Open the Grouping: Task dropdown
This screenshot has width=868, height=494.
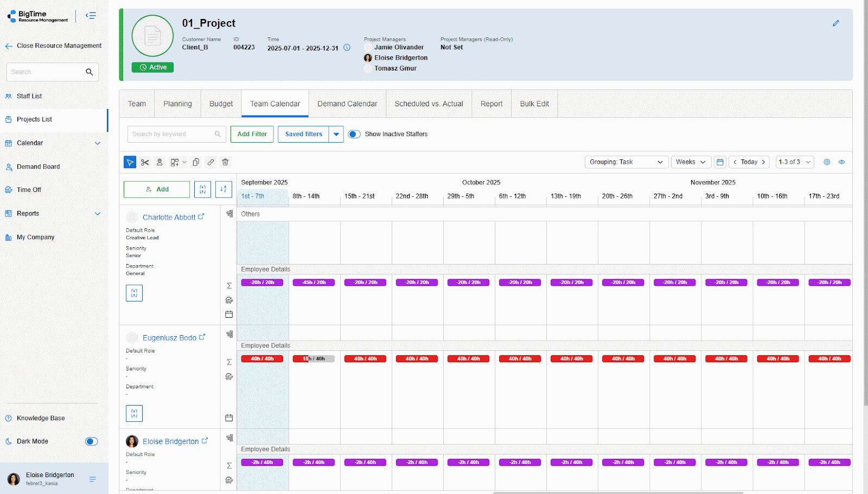pos(626,162)
